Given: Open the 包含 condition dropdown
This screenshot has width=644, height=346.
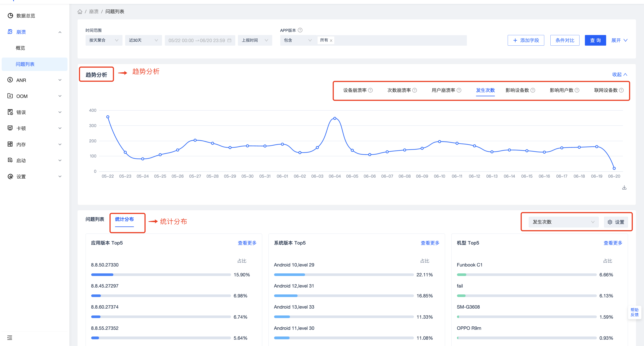Looking at the screenshot, I should [x=298, y=40].
